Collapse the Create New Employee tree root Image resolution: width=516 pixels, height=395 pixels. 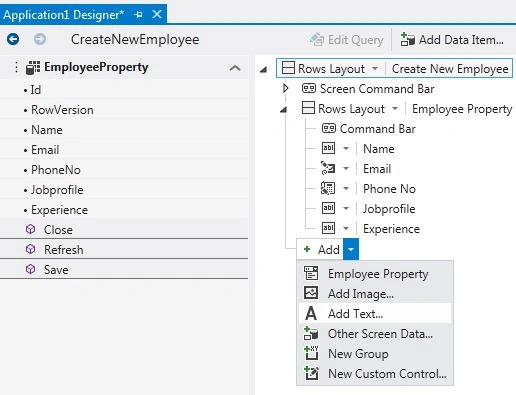[264, 69]
